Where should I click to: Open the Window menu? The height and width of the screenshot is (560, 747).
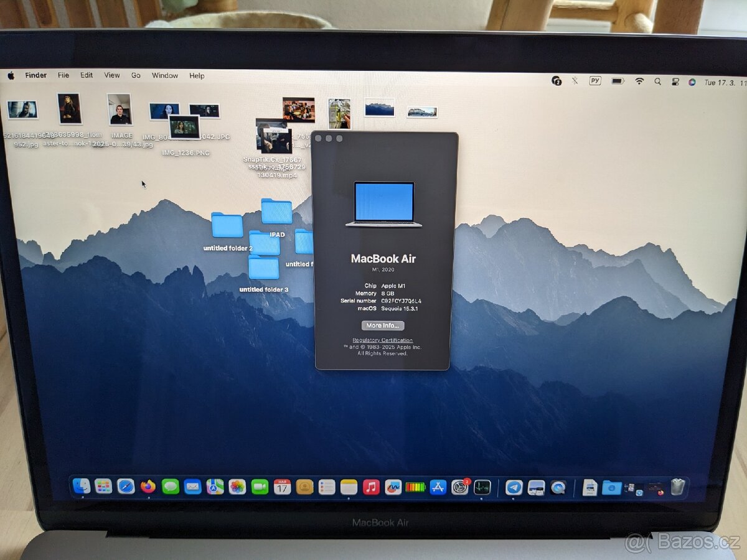(165, 75)
